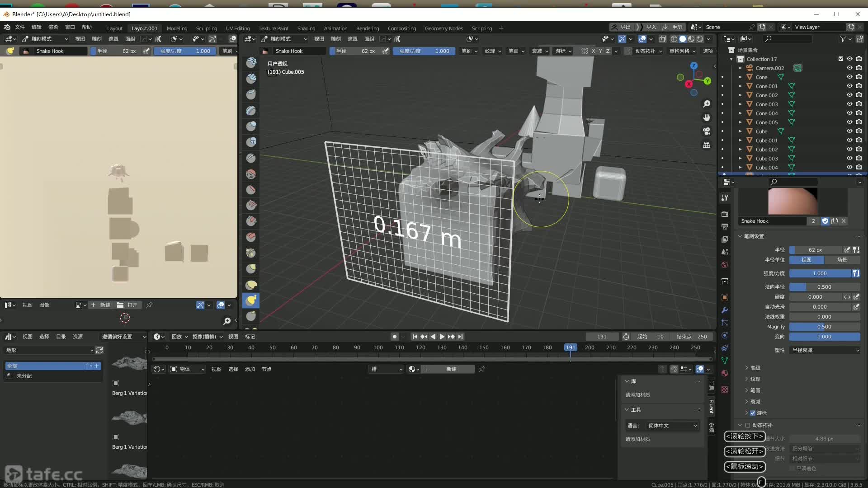
Task: Open the Sculpting workspace tab
Action: click(x=206, y=28)
